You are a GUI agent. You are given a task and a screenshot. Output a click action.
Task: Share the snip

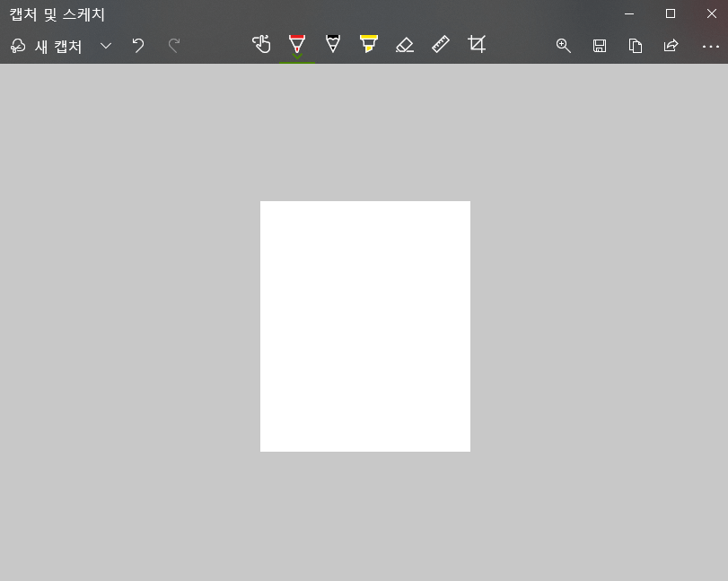pos(671,46)
